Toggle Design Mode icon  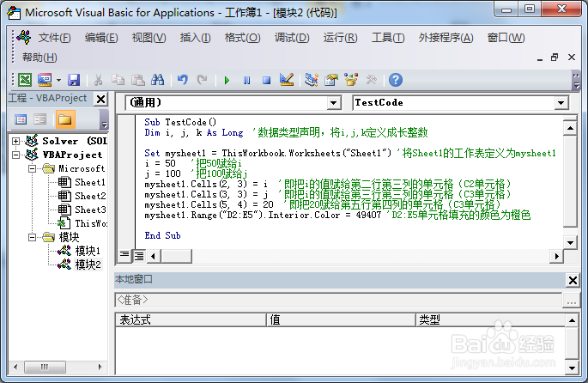coord(287,80)
